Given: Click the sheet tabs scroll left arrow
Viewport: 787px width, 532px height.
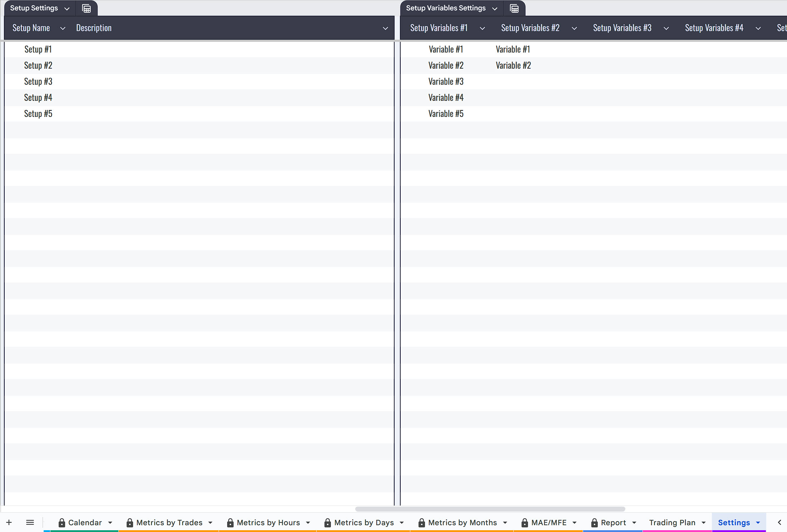Looking at the screenshot, I should [x=779, y=522].
